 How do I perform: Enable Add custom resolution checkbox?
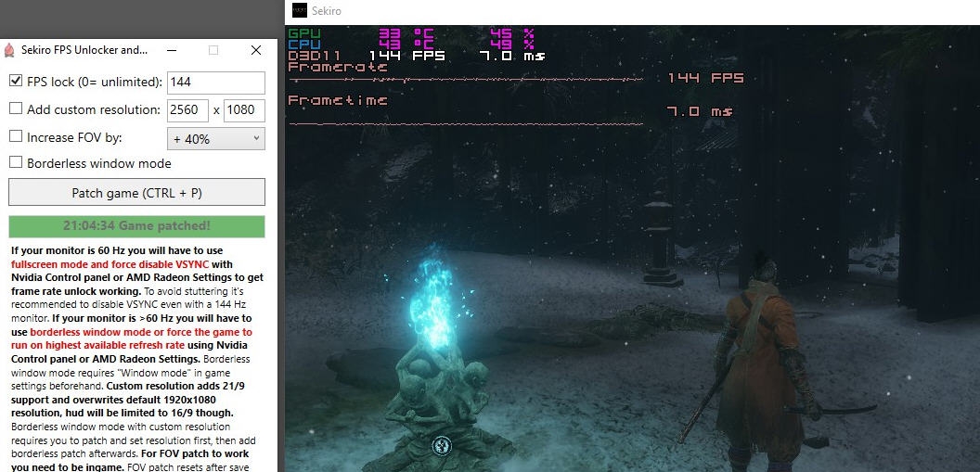16,108
